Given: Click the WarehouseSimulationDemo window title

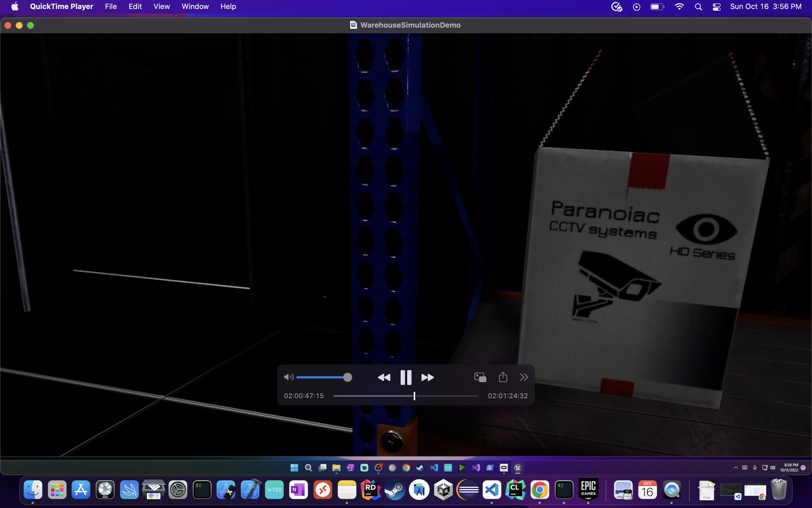Looking at the screenshot, I should coord(410,25).
